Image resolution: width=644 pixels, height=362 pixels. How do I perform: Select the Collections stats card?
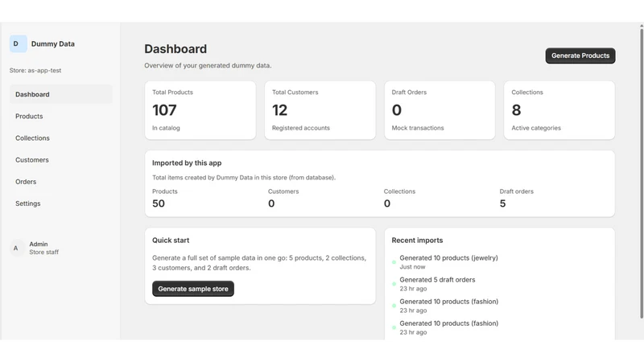pyautogui.click(x=559, y=110)
